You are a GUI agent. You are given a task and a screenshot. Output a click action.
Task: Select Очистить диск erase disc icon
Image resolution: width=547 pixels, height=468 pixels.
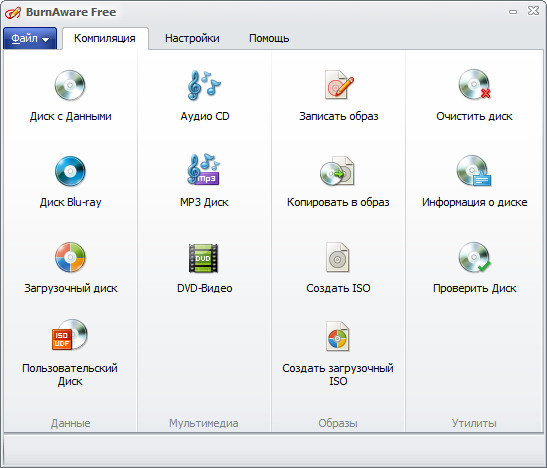point(474,85)
